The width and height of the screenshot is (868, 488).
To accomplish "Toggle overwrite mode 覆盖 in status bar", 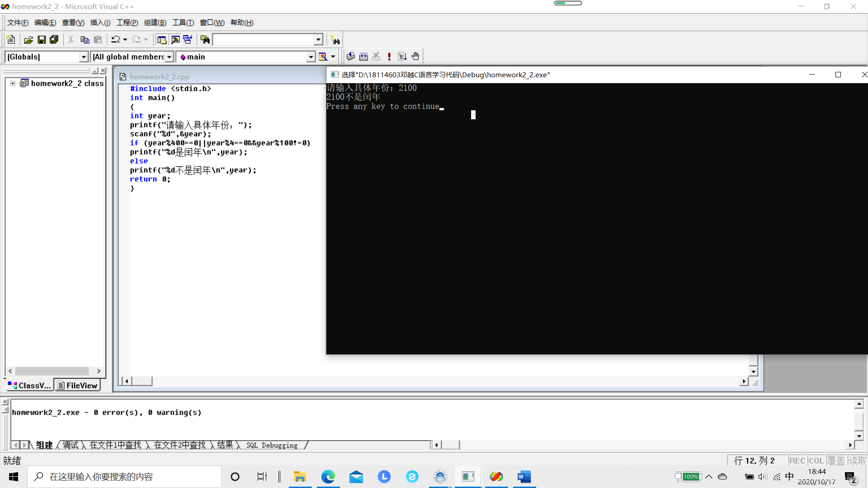I will pos(835,460).
